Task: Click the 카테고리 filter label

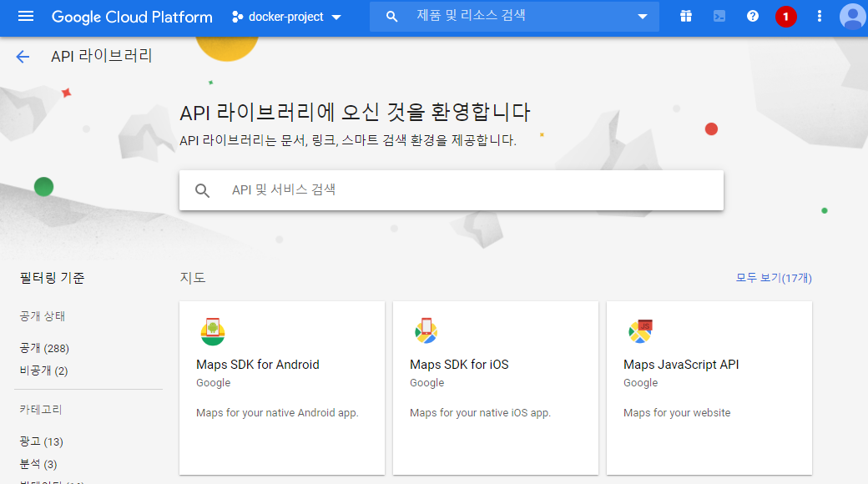Action: coord(41,410)
